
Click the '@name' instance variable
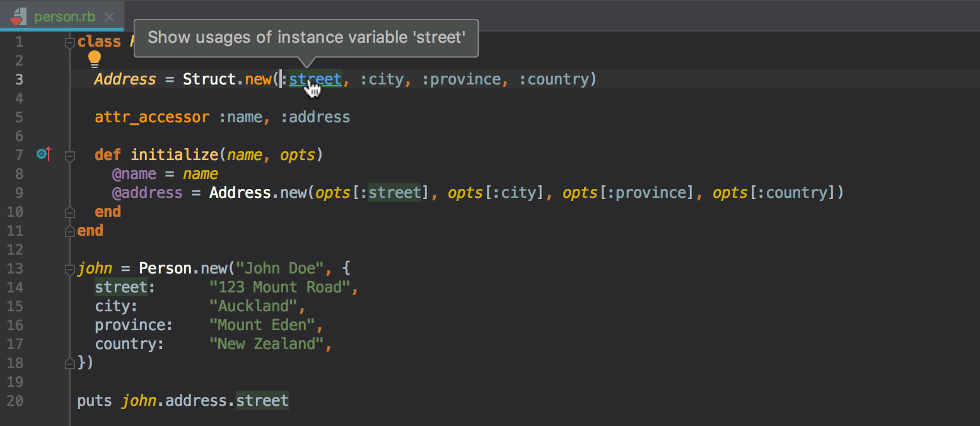tap(134, 174)
